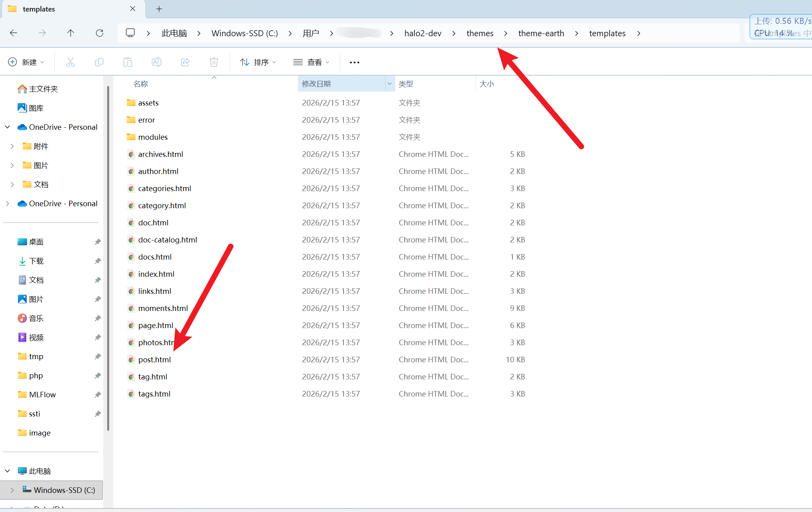This screenshot has width=812, height=512.
Task: Open the 新建 new item dropdown
Action: 26,62
